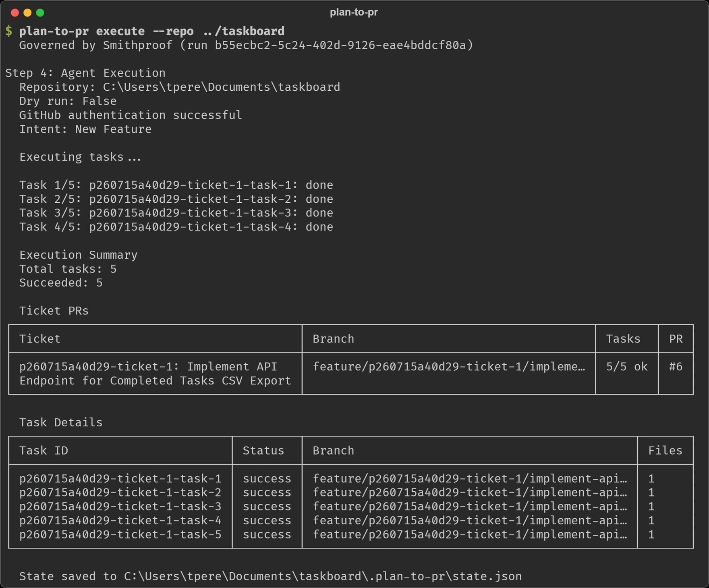
Task: Click Execution Summary heading
Action: [x=79, y=255]
